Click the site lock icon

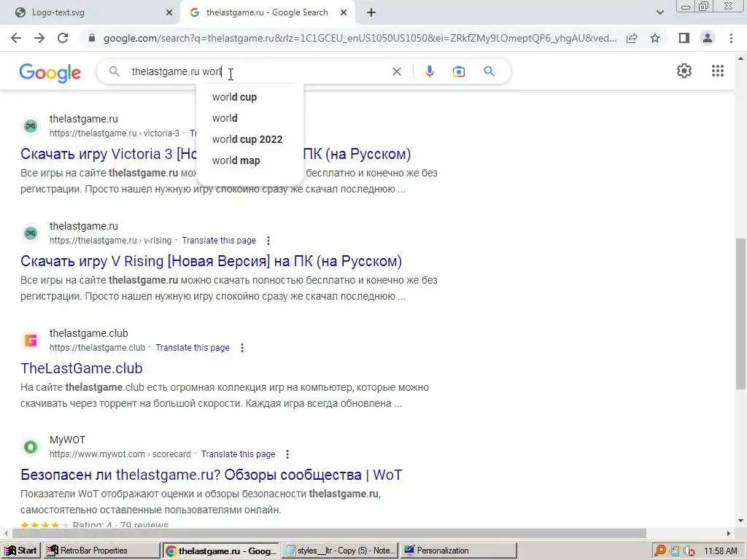[92, 38]
